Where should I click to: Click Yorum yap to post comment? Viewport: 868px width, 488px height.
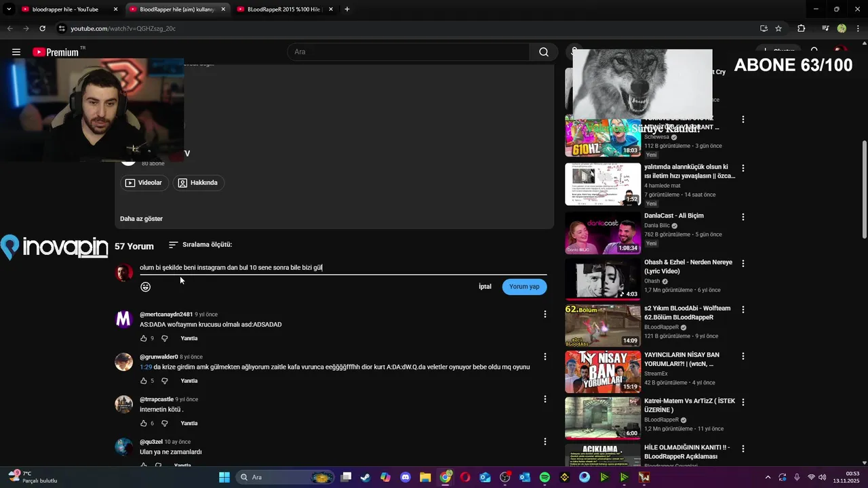[x=524, y=287]
